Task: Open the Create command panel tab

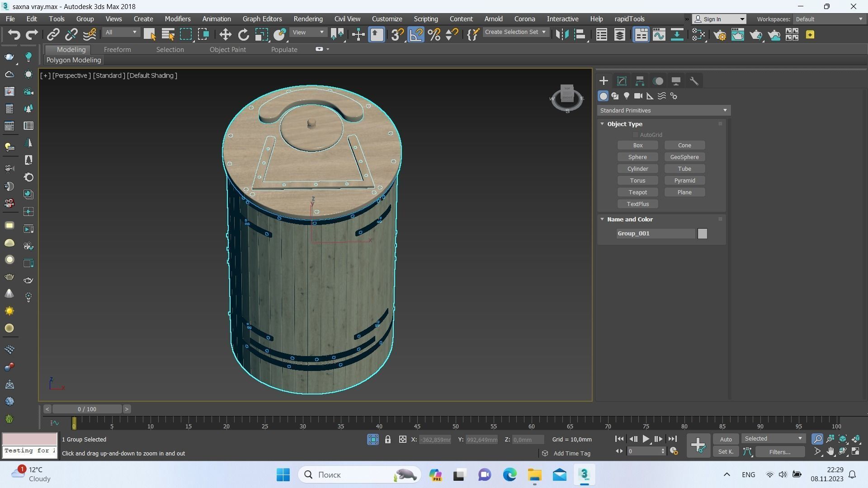Action: (604, 81)
